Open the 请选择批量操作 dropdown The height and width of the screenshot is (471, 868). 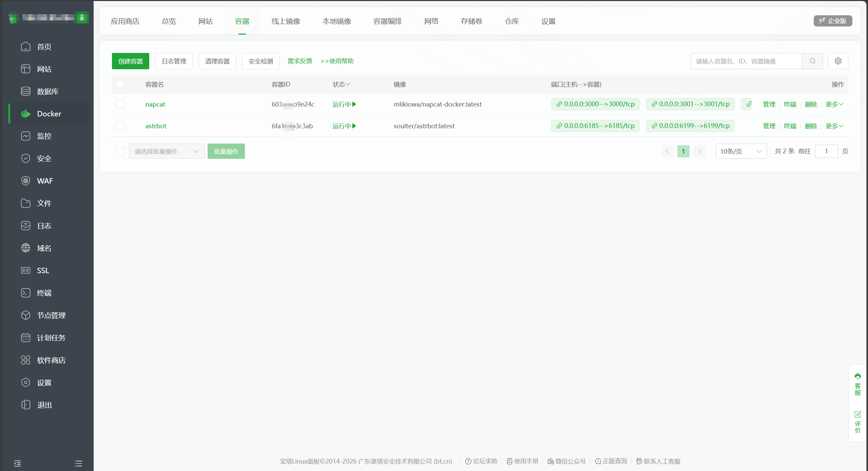(x=167, y=151)
